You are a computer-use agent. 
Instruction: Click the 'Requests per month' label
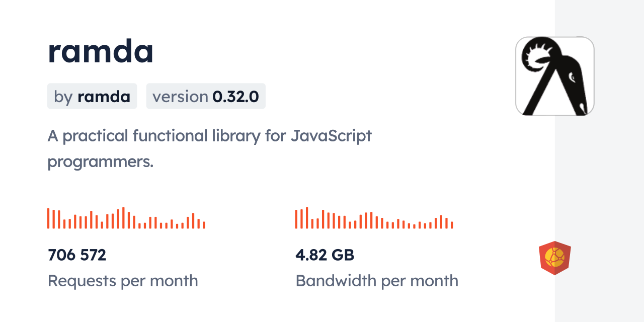pyautogui.click(x=123, y=281)
